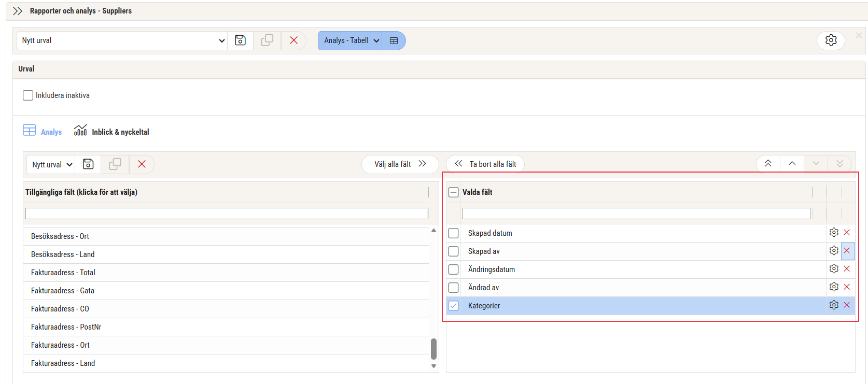Screen dimensions: 868x384
Task: Click Välj alla fält button
Action: point(400,164)
